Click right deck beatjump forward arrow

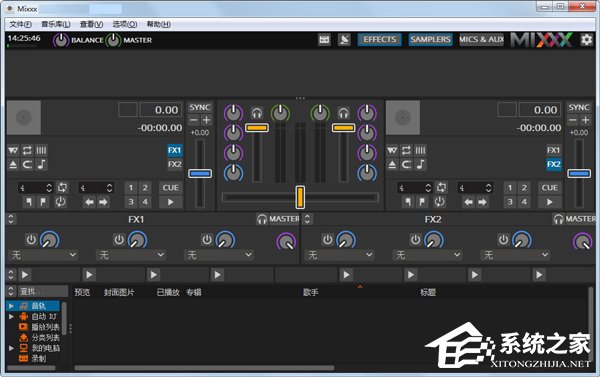[x=482, y=202]
